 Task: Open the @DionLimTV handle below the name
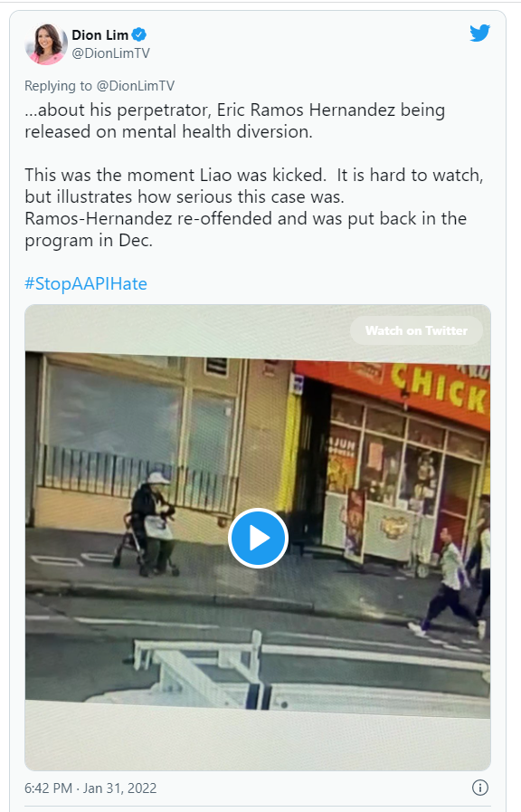click(110, 53)
